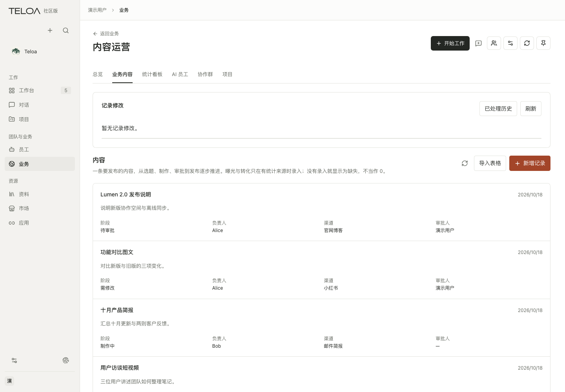This screenshot has width=565, height=392.
Task: Open 应用 in the sidebar
Action: coord(40,223)
